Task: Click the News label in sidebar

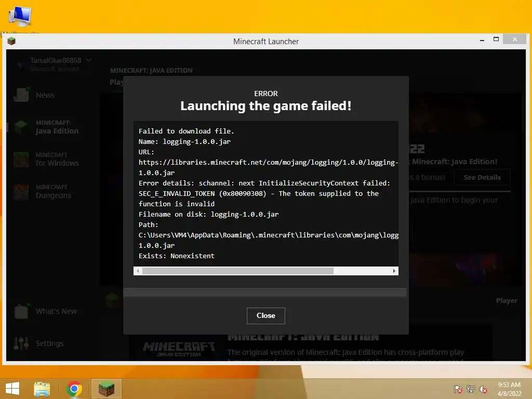Action: [45, 95]
